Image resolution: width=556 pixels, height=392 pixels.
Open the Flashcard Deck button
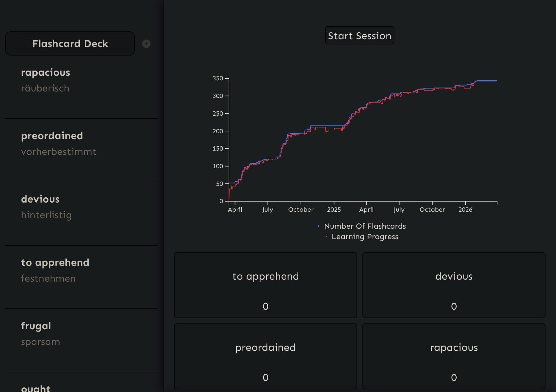(70, 43)
